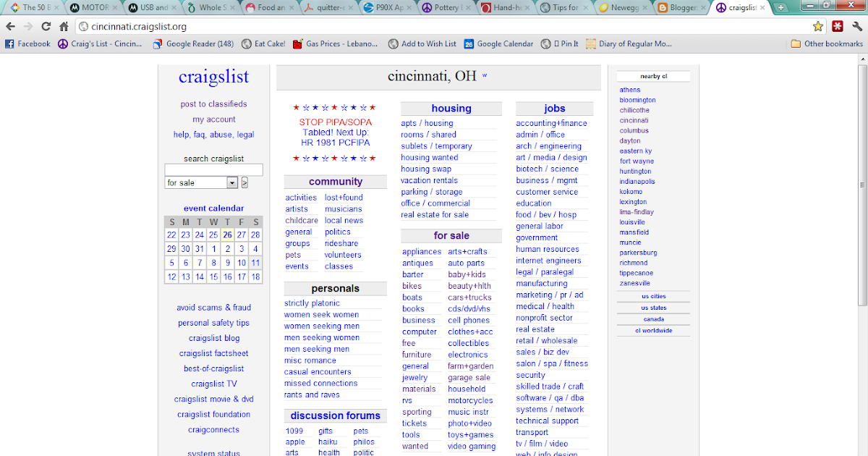
Task: Switch to the MOTOR tab
Action: click(91, 7)
